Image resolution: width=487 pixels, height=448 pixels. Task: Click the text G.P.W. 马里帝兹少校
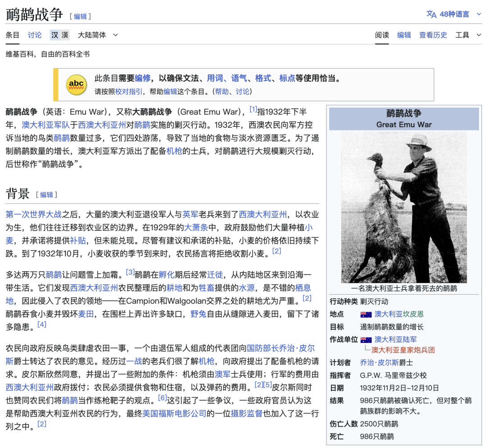pos(393,375)
